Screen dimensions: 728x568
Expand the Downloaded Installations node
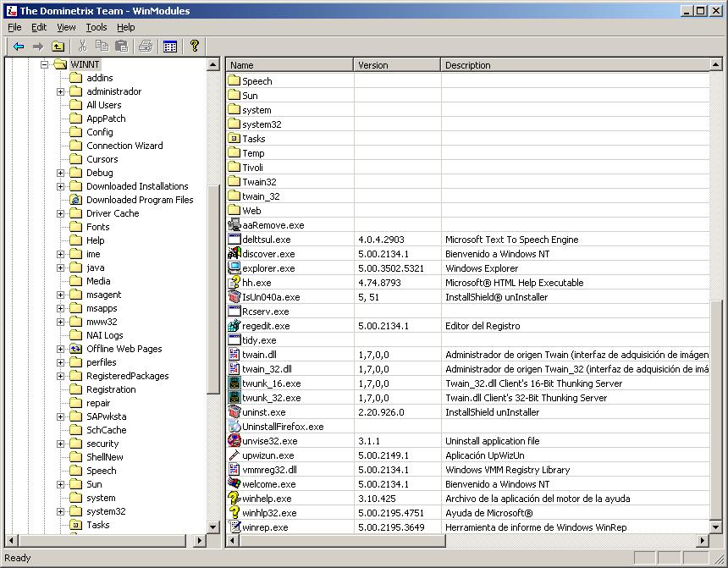click(60, 186)
